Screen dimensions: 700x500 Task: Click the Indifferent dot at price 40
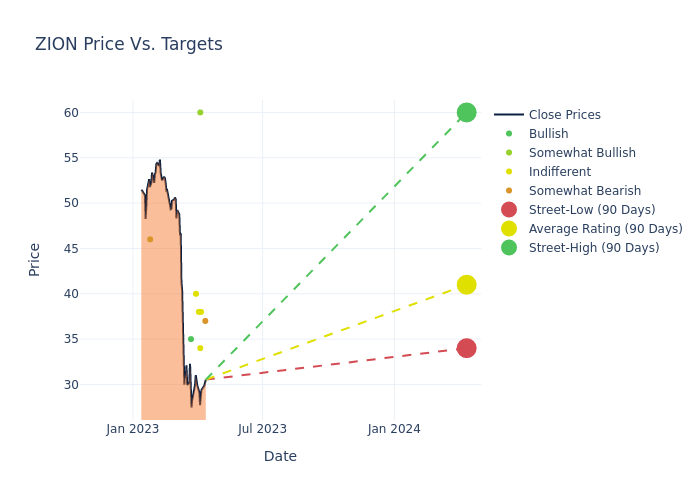point(196,294)
